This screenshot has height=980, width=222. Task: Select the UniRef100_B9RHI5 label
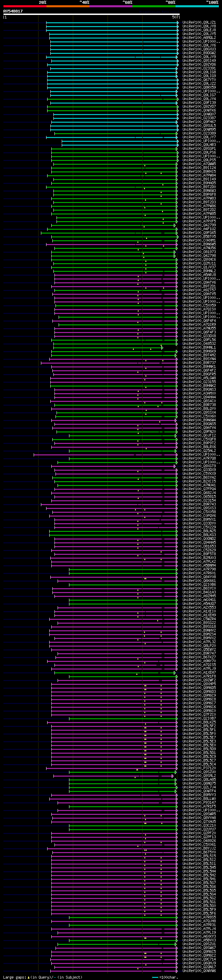click(x=199, y=172)
